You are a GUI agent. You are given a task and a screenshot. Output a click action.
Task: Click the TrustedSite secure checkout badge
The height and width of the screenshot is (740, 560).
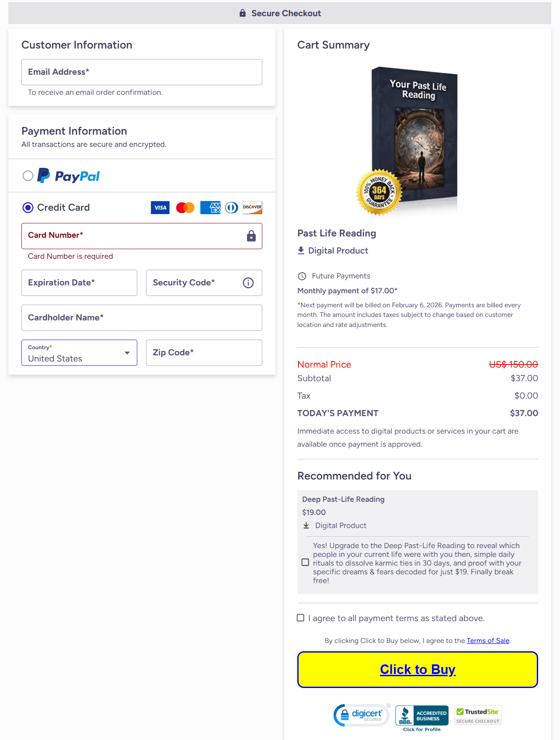[x=477, y=715]
